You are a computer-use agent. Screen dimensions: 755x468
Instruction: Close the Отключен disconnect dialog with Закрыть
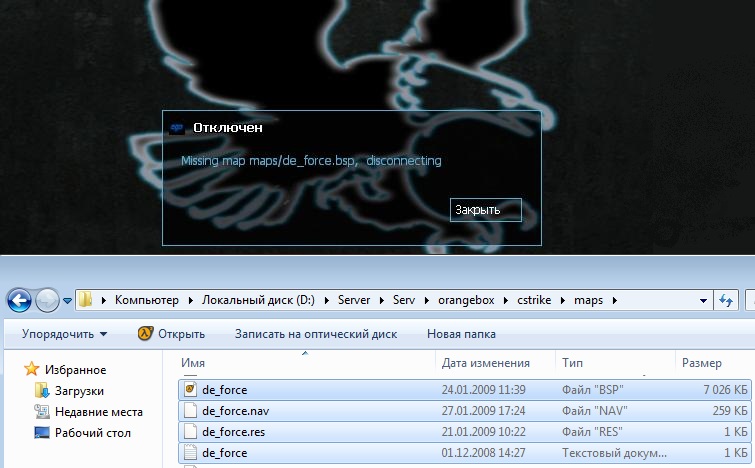(x=485, y=210)
